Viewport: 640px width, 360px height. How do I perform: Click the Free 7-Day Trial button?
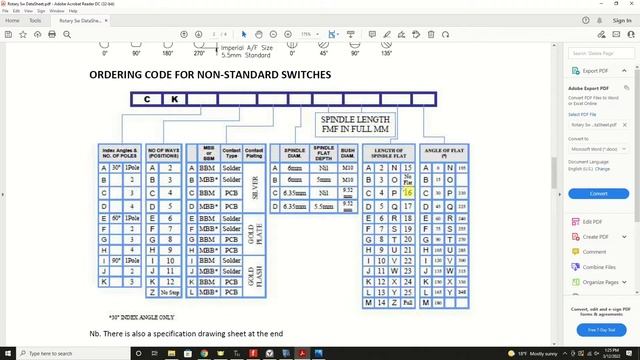601,330
